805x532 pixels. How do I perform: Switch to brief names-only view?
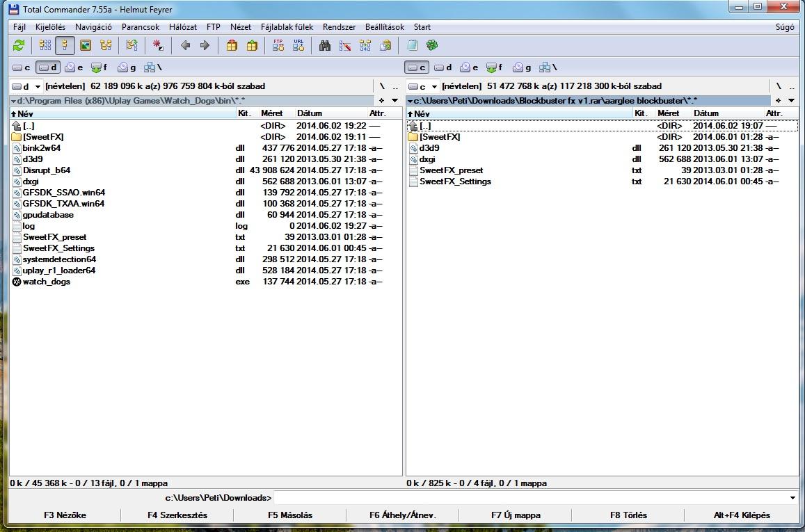pos(45,46)
